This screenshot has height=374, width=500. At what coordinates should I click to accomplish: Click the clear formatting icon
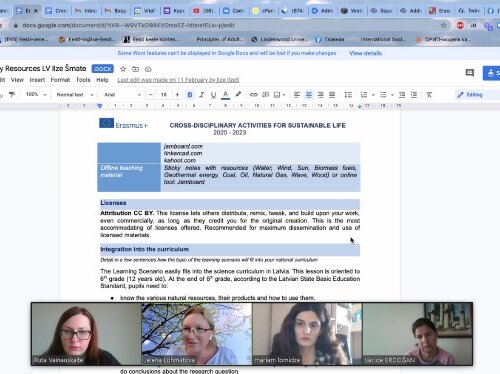429,95
